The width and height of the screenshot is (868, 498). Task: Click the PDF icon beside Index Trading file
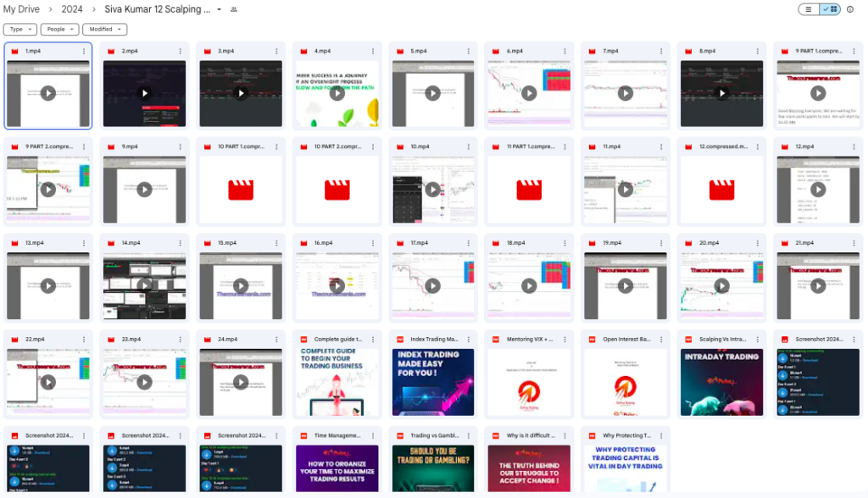coord(398,339)
